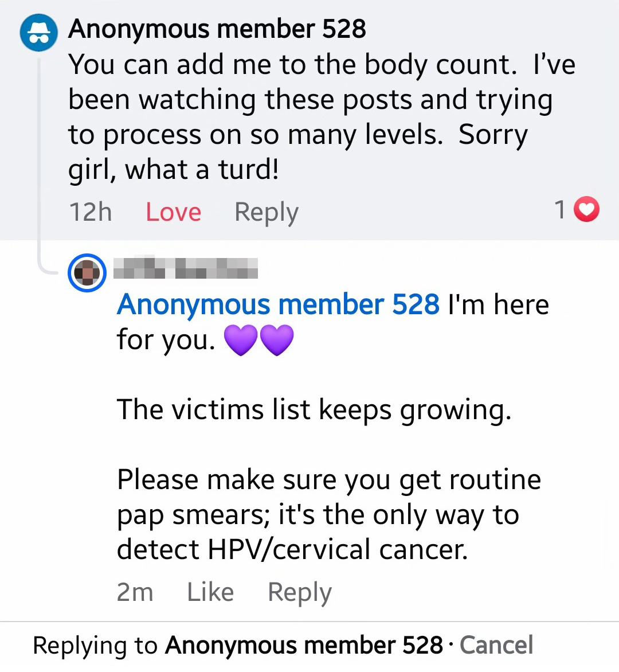Click the "victims list keeps growing" line
Screen dimensions: 619x672
314,409
